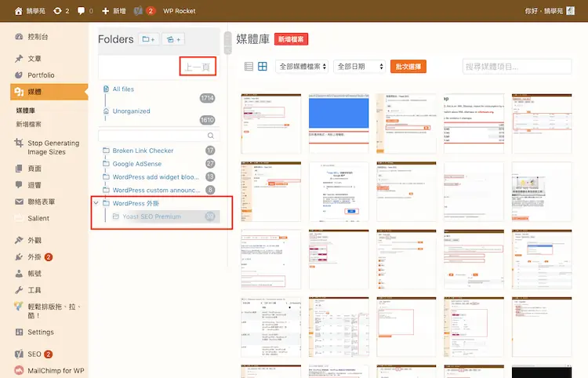Image resolution: width=588 pixels, height=378 pixels.
Task: Open comments bubble icon in admin bar
Action: (81, 11)
